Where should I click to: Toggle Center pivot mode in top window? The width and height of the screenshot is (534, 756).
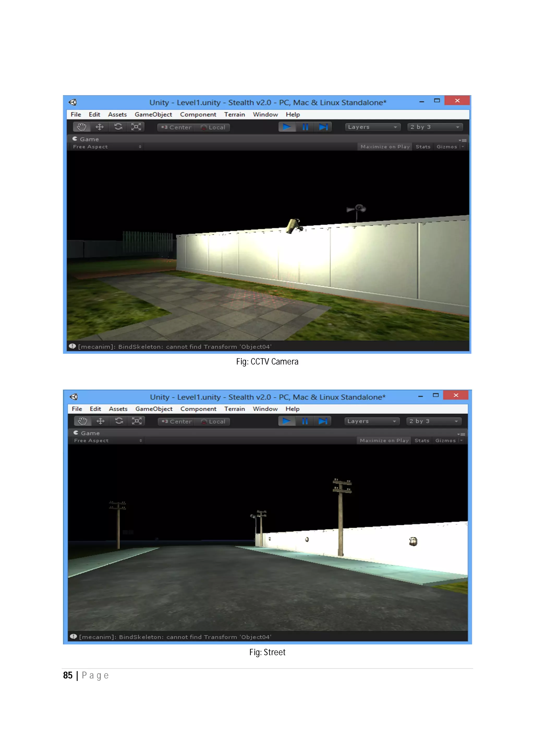click(176, 127)
